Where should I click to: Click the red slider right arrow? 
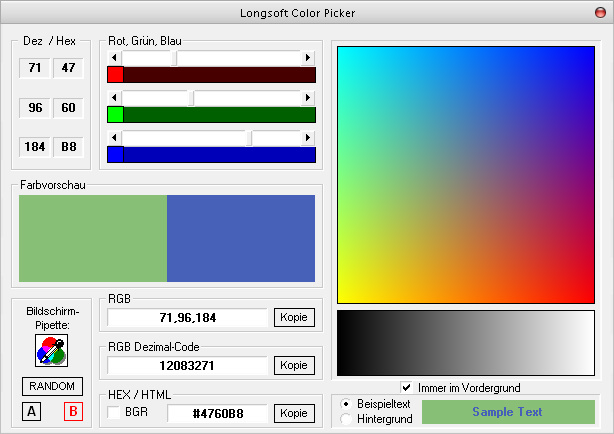[309, 58]
